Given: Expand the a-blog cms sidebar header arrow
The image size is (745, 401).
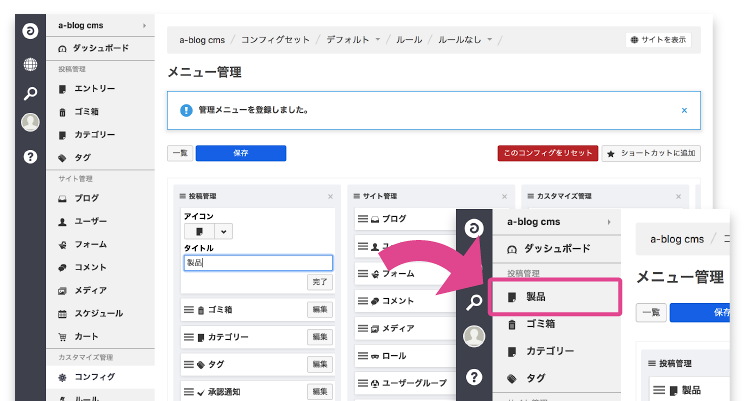Looking at the screenshot, I should pyautogui.click(x=144, y=26).
